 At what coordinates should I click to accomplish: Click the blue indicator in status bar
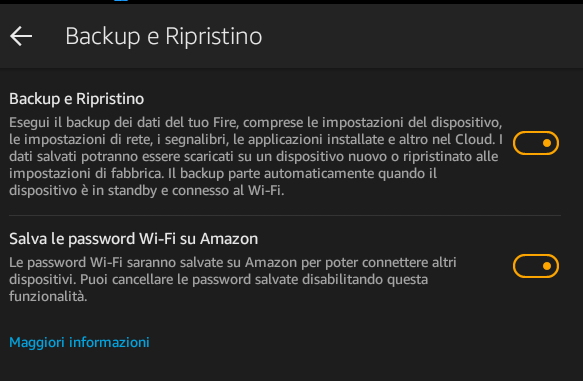click(x=121, y=1)
